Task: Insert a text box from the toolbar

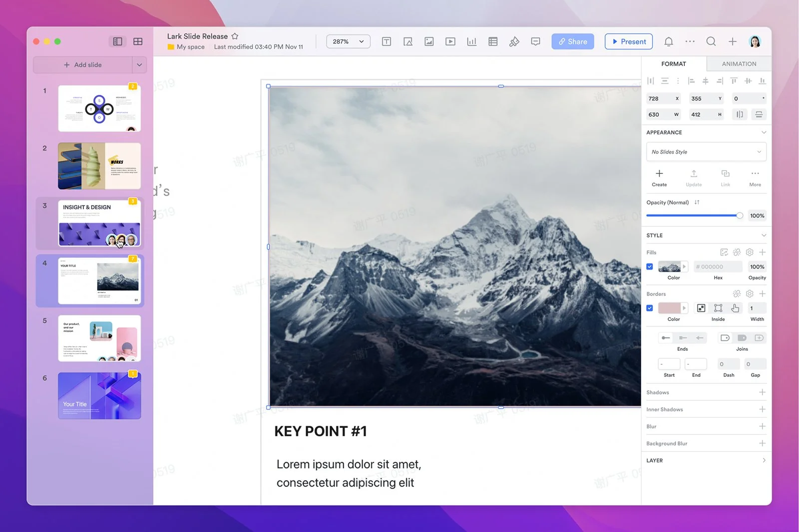Action: (387, 41)
